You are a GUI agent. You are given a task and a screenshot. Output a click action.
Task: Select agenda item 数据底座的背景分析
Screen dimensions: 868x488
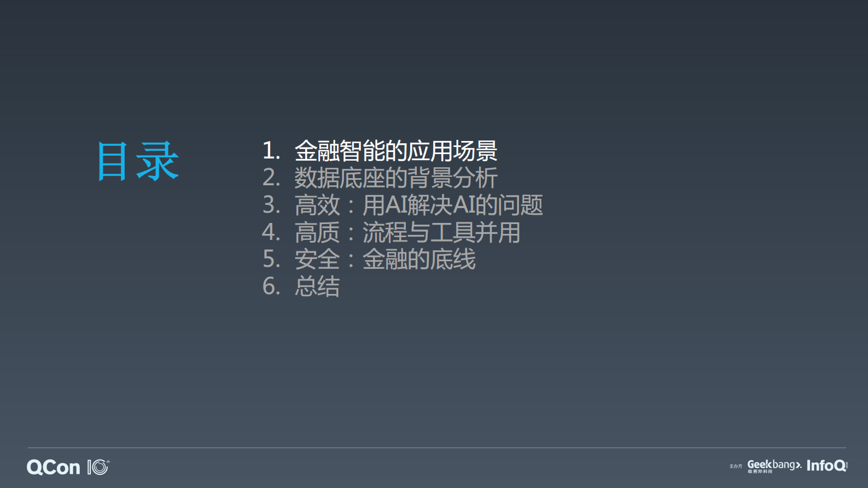point(396,178)
